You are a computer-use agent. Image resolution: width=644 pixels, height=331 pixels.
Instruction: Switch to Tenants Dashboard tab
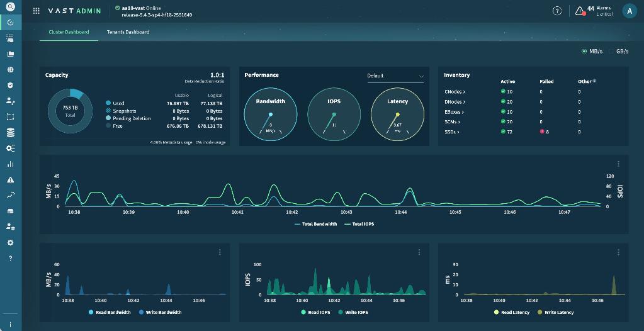point(128,32)
